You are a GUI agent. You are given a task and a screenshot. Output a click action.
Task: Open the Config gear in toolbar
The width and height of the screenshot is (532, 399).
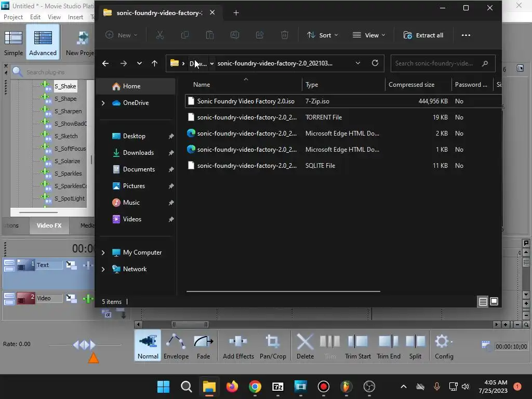click(444, 345)
